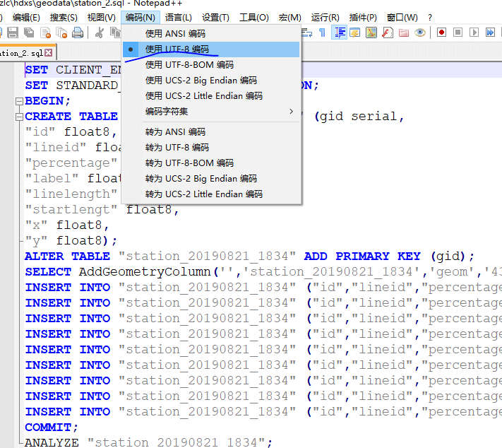The image size is (502, 448).
Task: Click the Print toolbar icon
Action: pos(78,33)
